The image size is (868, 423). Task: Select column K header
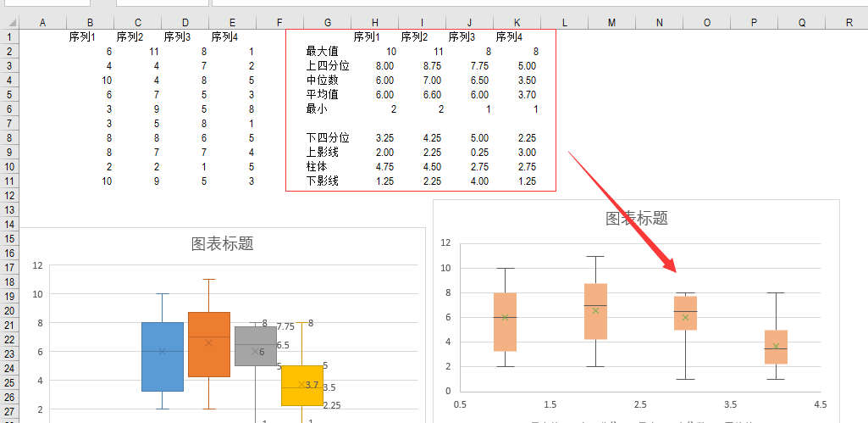pyautogui.click(x=517, y=23)
